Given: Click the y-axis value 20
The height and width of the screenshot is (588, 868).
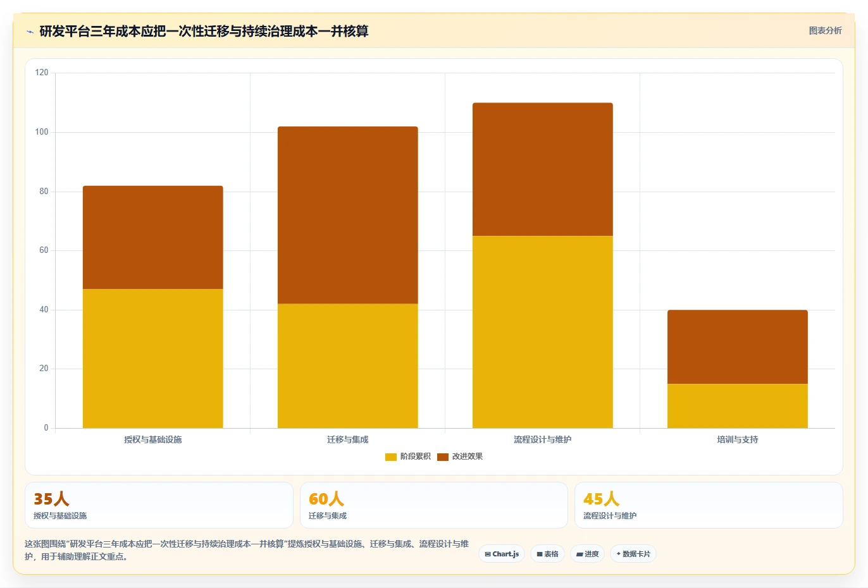Looking at the screenshot, I should [44, 369].
